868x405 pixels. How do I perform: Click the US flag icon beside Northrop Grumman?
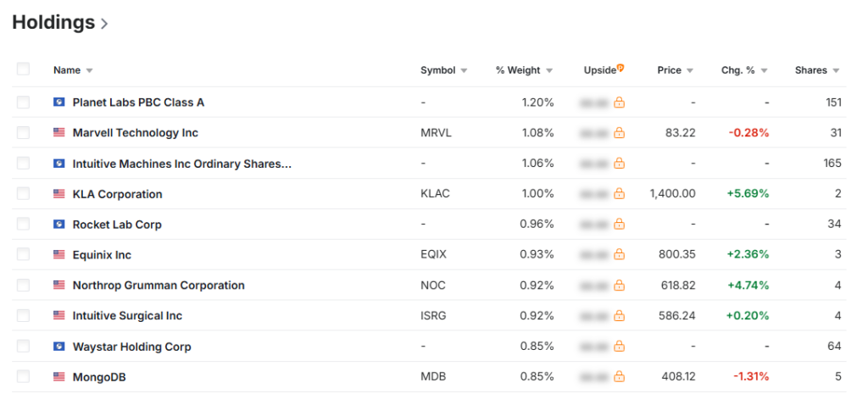click(58, 286)
